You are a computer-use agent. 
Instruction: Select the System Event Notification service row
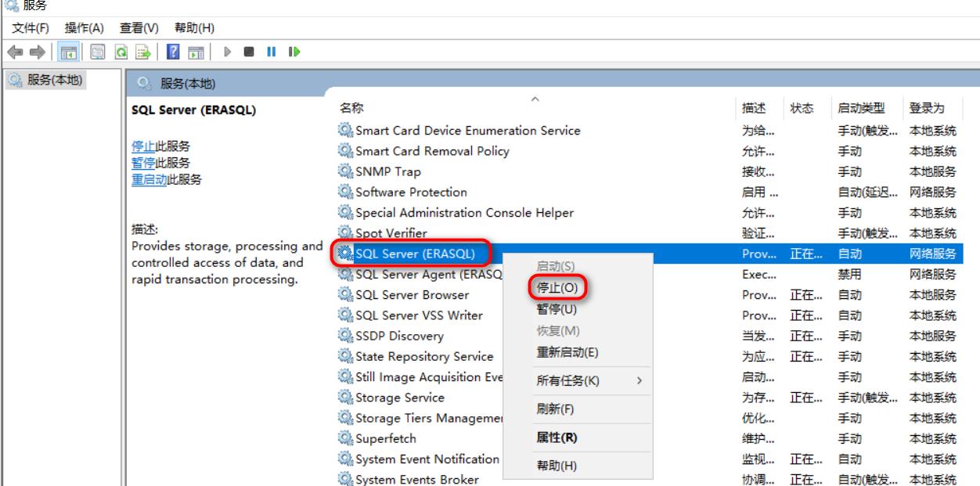(x=429, y=459)
